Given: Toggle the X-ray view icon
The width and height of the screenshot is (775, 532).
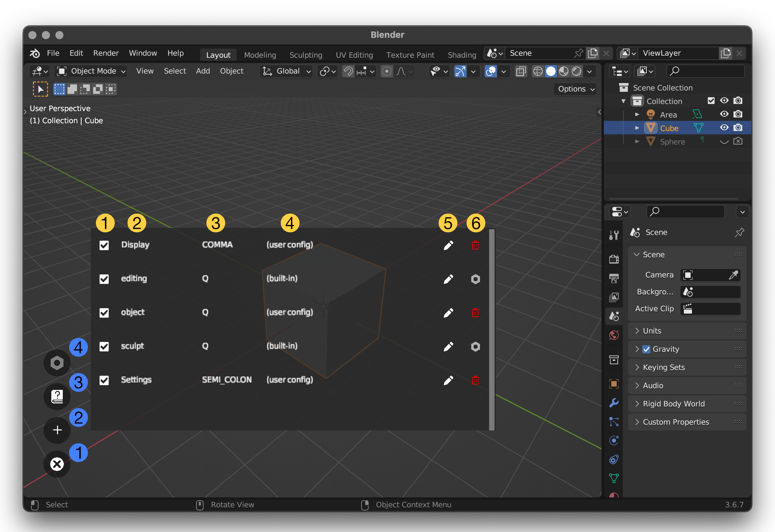Looking at the screenshot, I should (x=521, y=71).
